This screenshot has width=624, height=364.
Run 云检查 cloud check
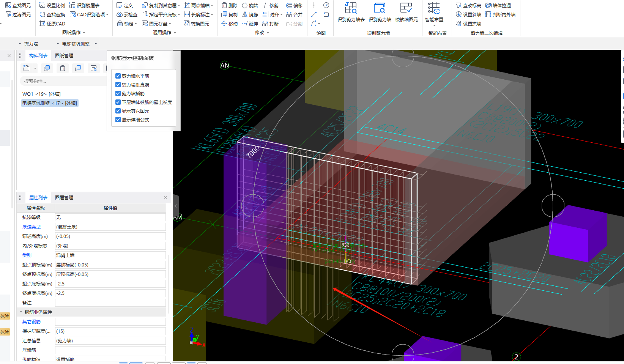(127, 14)
